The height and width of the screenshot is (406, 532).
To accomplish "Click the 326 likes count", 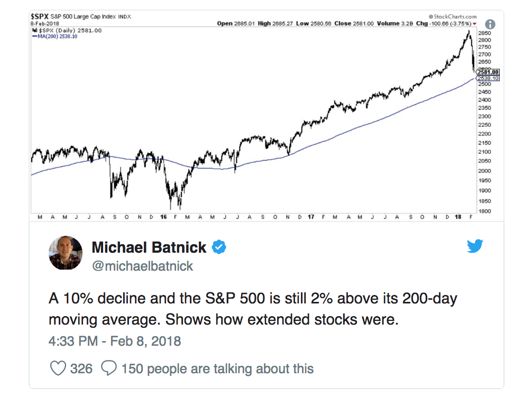I will coord(81,368).
